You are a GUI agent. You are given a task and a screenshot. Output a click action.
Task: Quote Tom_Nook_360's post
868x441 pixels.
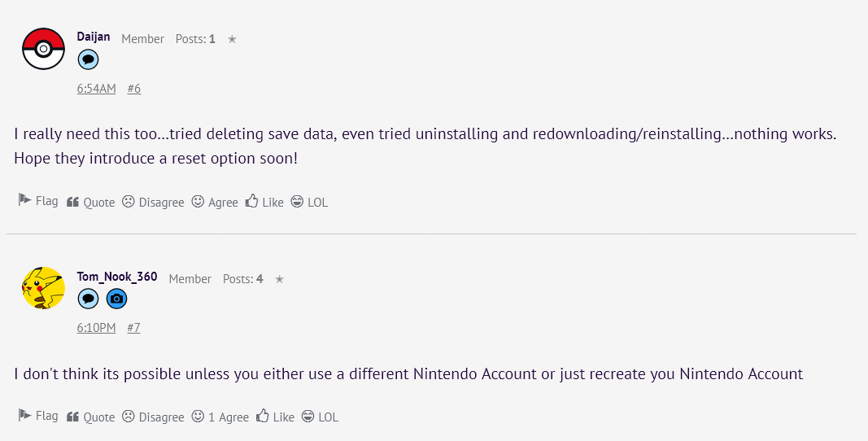coord(90,417)
